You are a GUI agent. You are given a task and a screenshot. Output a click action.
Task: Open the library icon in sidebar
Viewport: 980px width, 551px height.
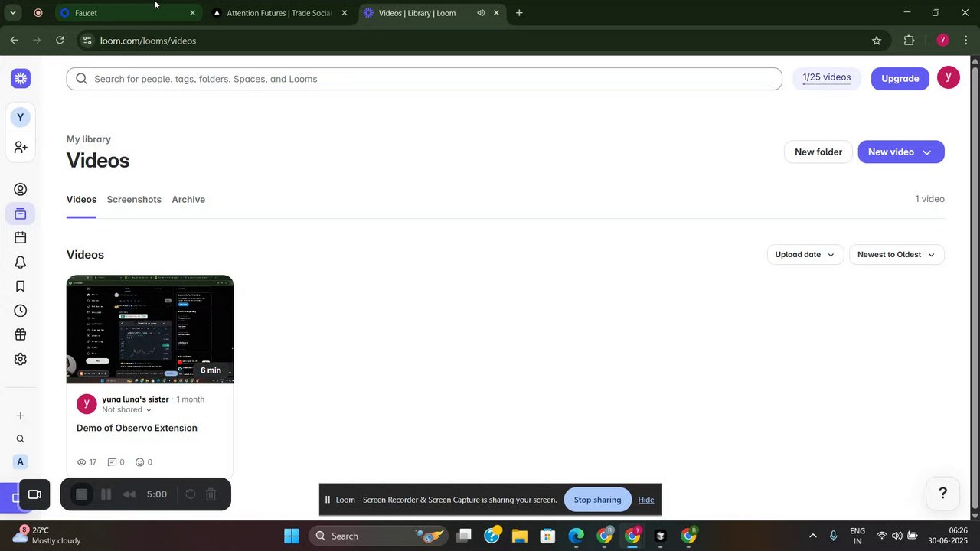[21, 214]
